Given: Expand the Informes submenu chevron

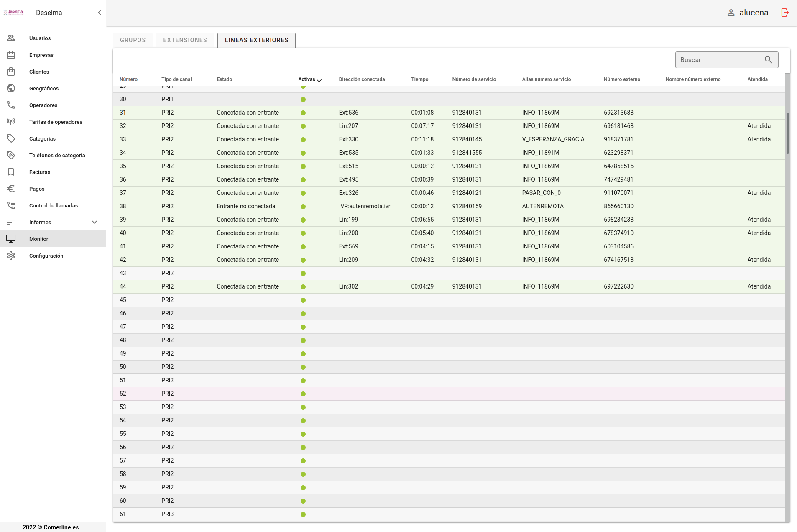Looking at the screenshot, I should pos(95,222).
